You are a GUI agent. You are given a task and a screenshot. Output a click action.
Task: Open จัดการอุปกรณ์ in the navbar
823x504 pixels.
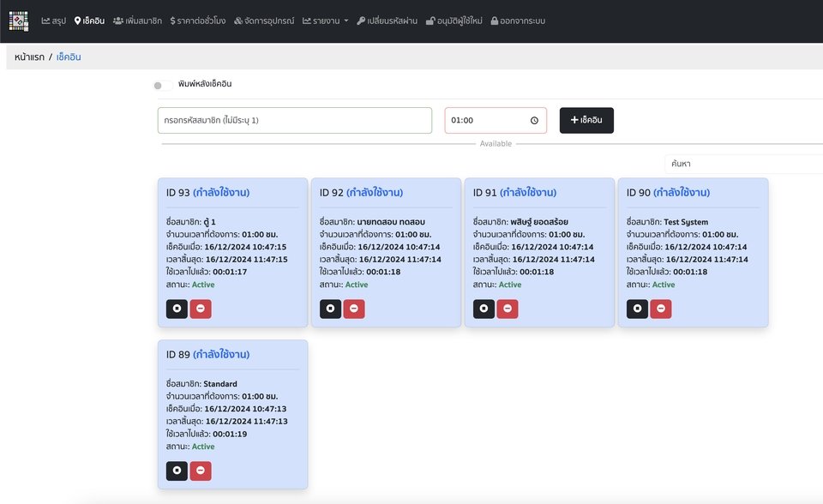[x=264, y=21]
